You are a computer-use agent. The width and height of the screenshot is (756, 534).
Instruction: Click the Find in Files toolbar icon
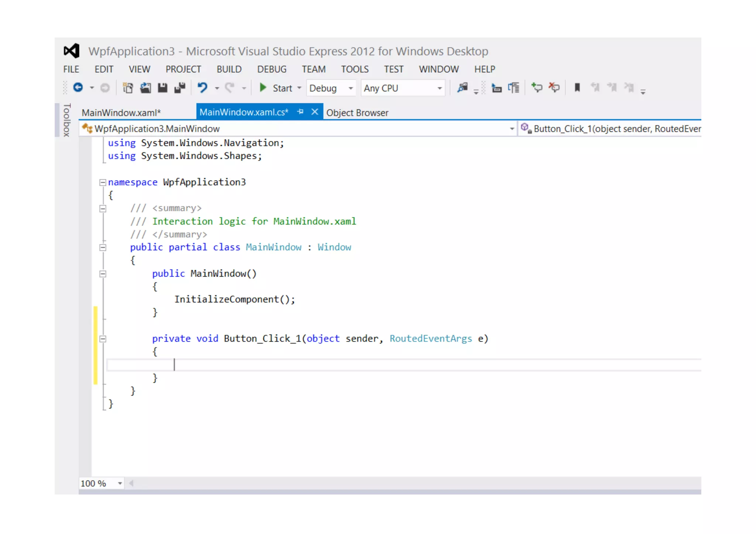click(x=462, y=88)
